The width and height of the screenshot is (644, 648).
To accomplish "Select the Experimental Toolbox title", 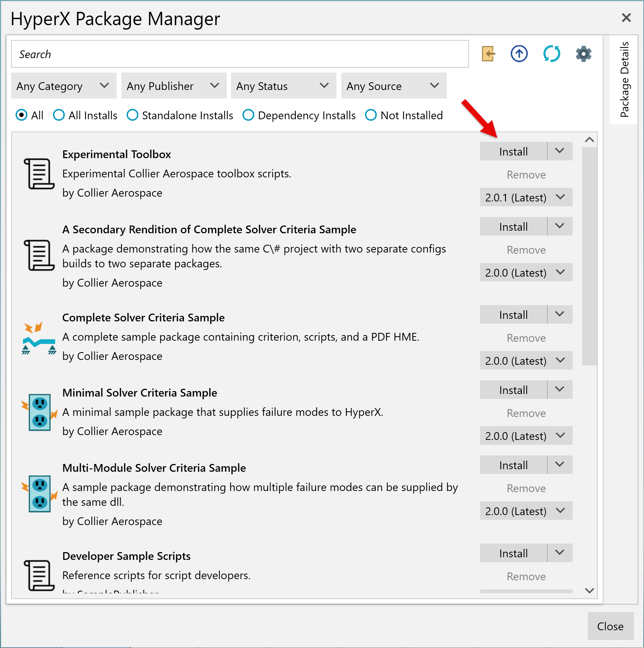I will click(x=117, y=154).
